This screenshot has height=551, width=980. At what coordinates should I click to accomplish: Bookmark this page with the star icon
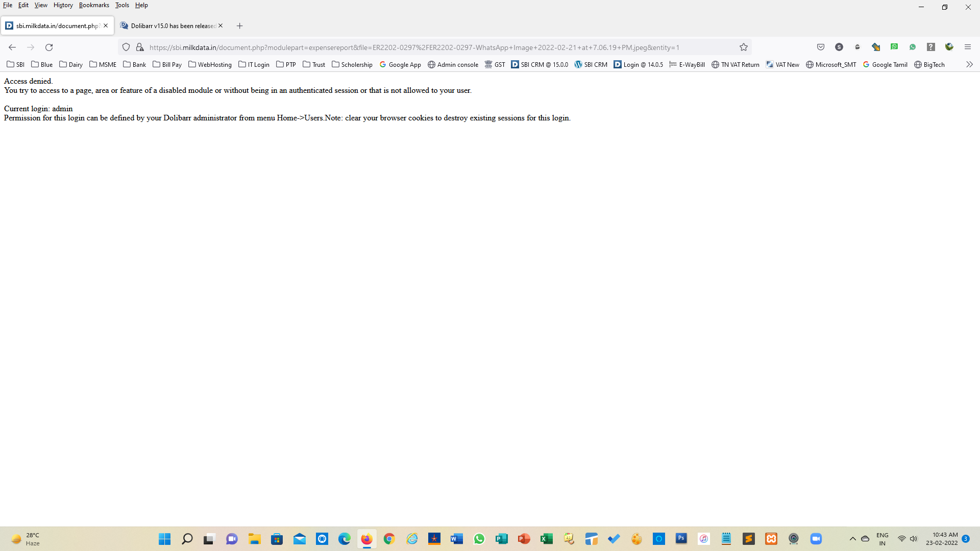point(744,47)
